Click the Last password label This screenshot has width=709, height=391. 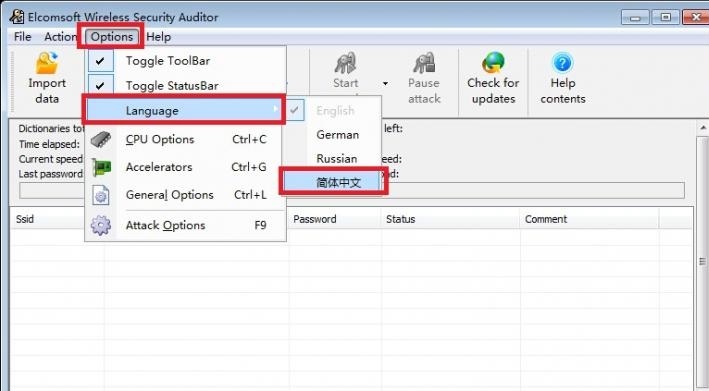pos(51,174)
